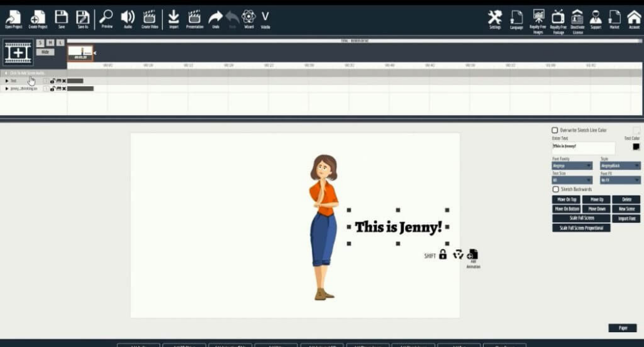This screenshot has height=347, width=644.
Task: Click the New Scene button
Action: click(627, 209)
